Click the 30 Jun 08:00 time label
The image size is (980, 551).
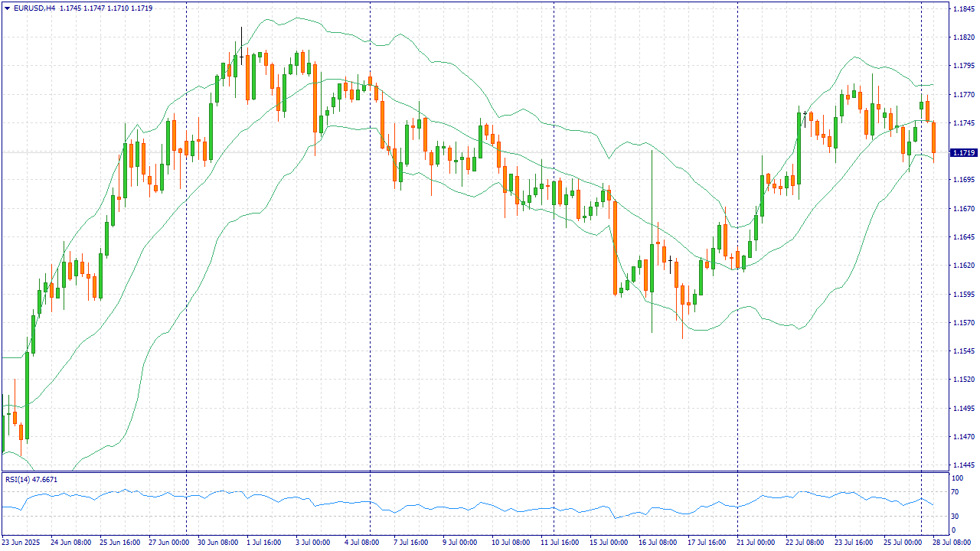217,542
